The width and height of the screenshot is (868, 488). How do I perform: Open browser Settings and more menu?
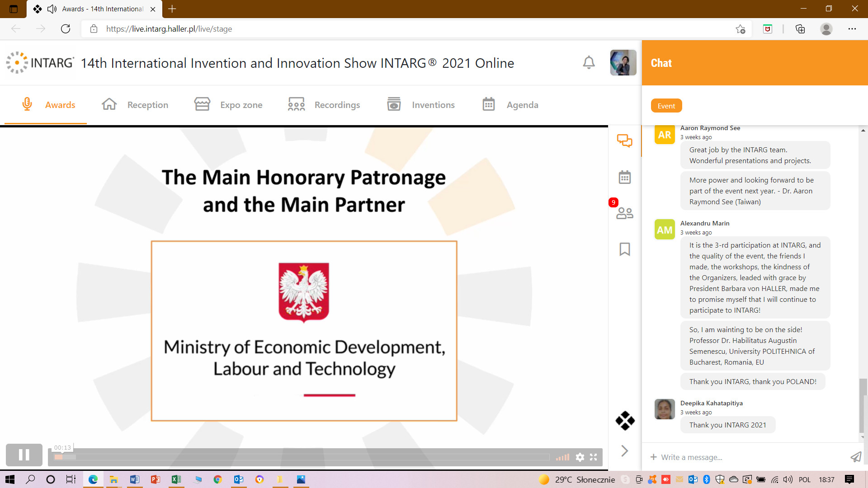(x=852, y=29)
